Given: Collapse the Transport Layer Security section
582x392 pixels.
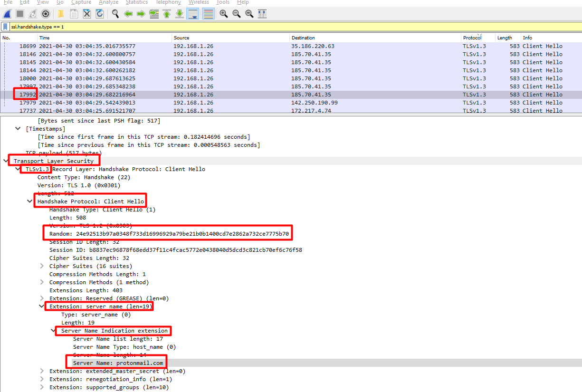Looking at the screenshot, I should click(6, 161).
